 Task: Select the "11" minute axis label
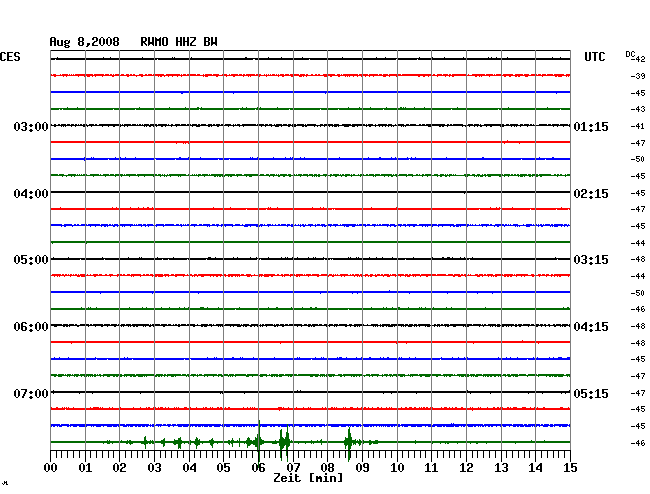coord(431,468)
